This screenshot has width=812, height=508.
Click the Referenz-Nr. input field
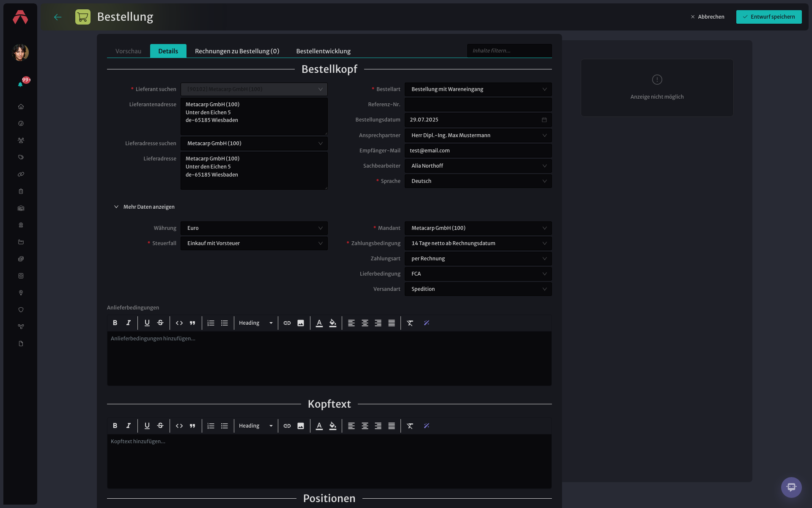point(478,105)
